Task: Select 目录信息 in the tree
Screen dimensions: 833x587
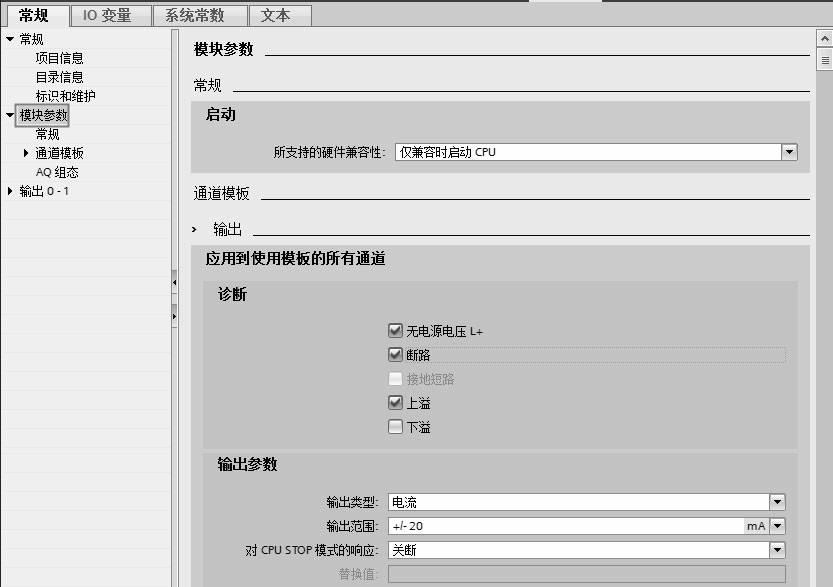Action: [x=59, y=77]
